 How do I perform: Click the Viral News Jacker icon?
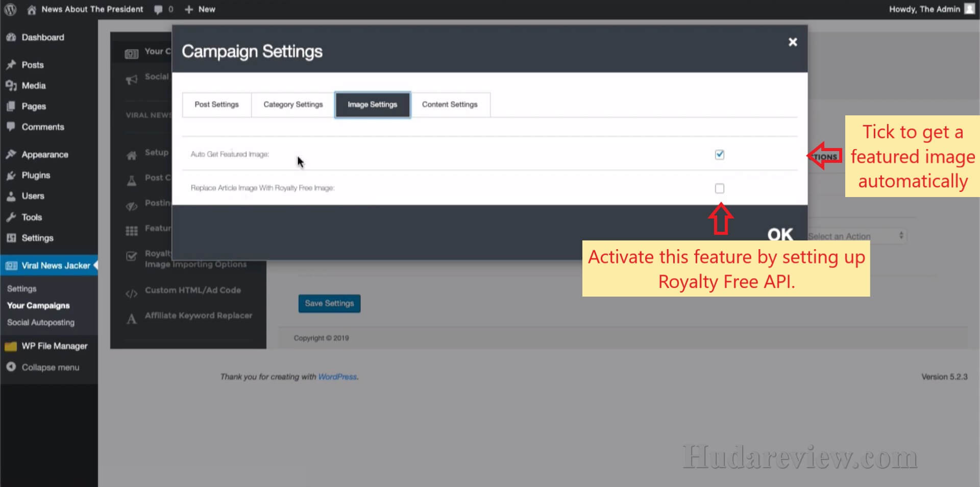pyautogui.click(x=11, y=265)
